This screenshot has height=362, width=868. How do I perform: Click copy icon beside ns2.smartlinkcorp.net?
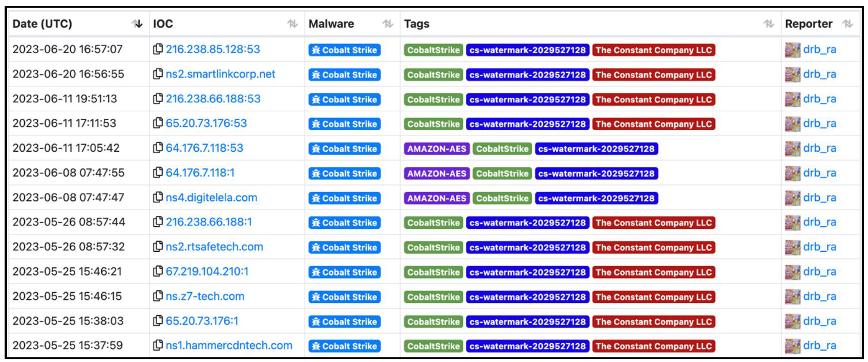pyautogui.click(x=158, y=74)
